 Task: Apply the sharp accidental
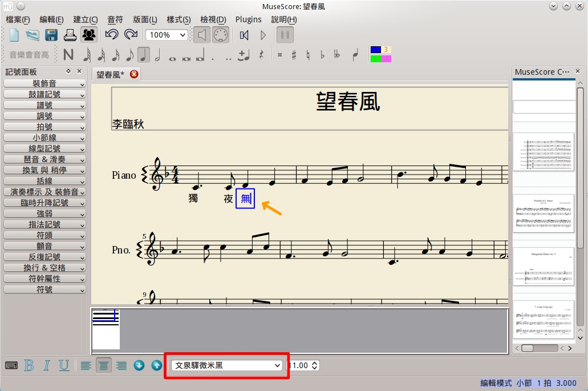294,55
